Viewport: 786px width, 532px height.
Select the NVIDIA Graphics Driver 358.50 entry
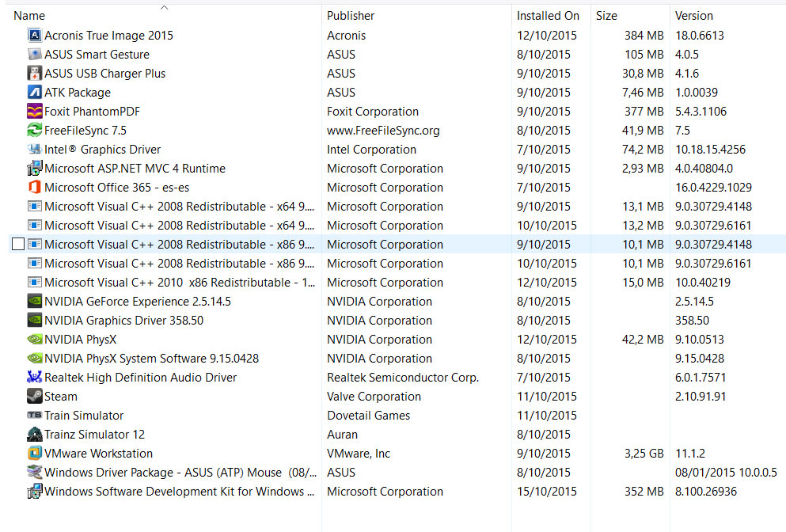point(123,321)
